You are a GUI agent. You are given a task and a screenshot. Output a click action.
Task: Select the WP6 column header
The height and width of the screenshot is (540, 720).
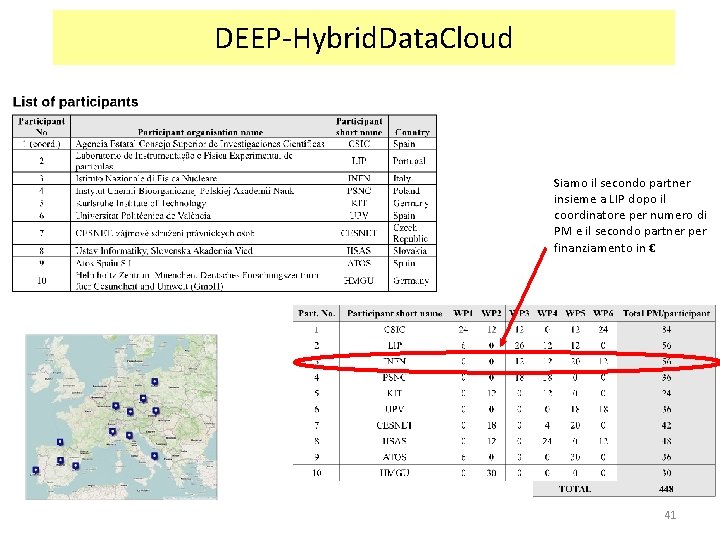click(603, 314)
